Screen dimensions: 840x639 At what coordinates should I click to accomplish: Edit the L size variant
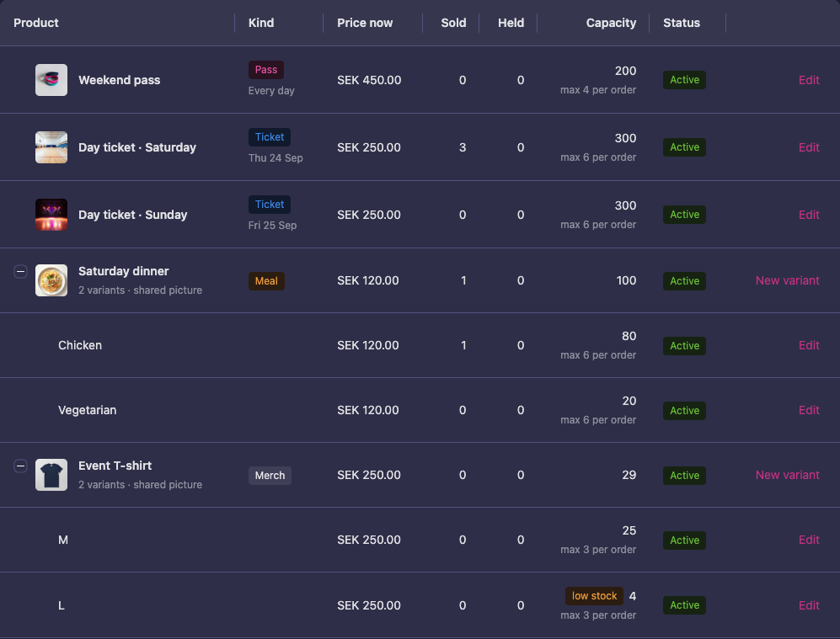[x=809, y=605]
